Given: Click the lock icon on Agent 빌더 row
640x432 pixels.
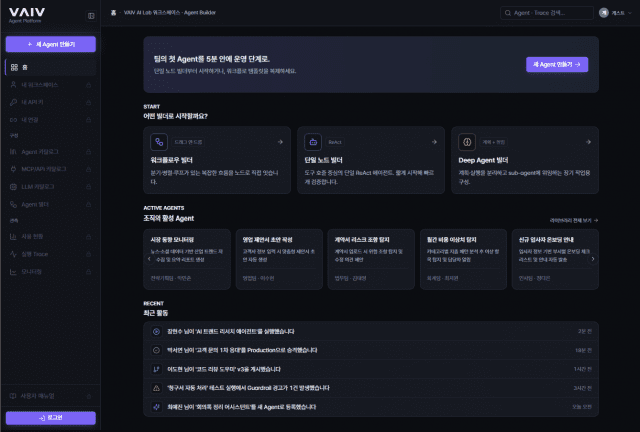Looking at the screenshot, I should click(x=89, y=204).
